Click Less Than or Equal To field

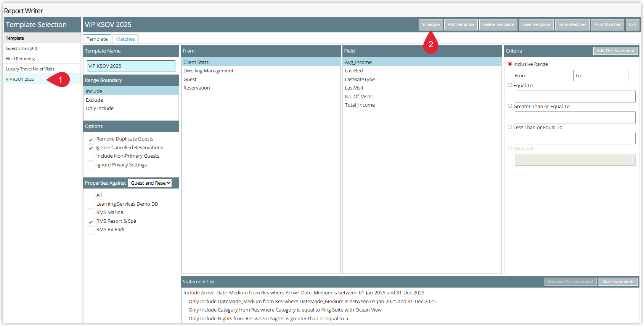tap(575, 139)
